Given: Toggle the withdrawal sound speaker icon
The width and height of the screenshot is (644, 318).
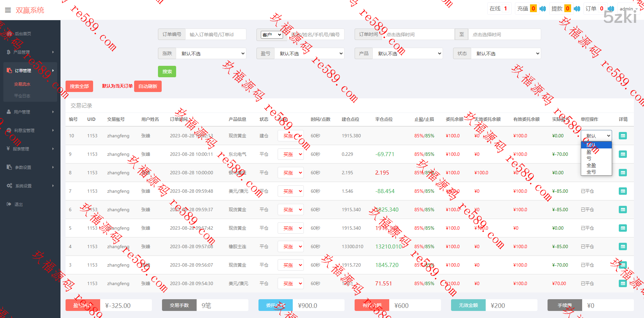Looking at the screenshot, I should pos(577,9).
